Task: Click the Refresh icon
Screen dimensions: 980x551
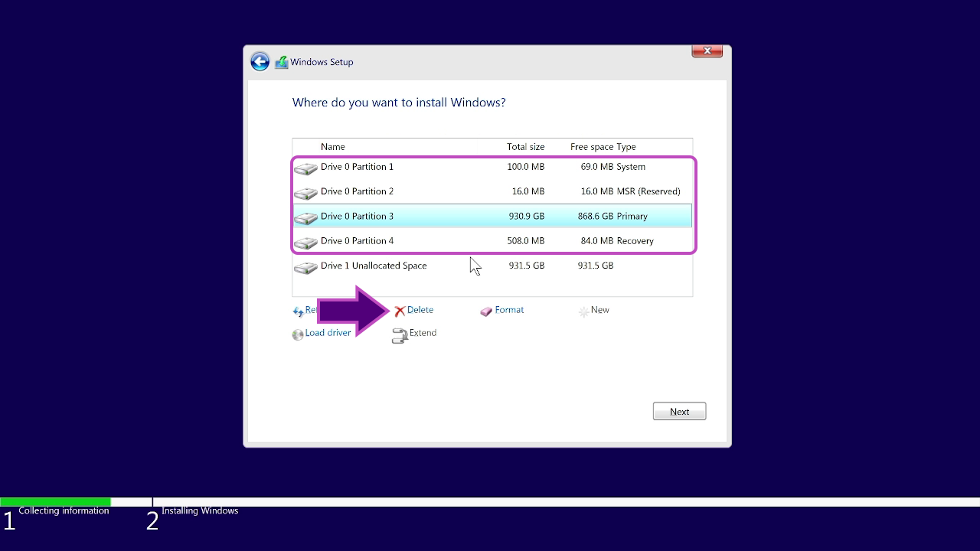Action: 298,311
